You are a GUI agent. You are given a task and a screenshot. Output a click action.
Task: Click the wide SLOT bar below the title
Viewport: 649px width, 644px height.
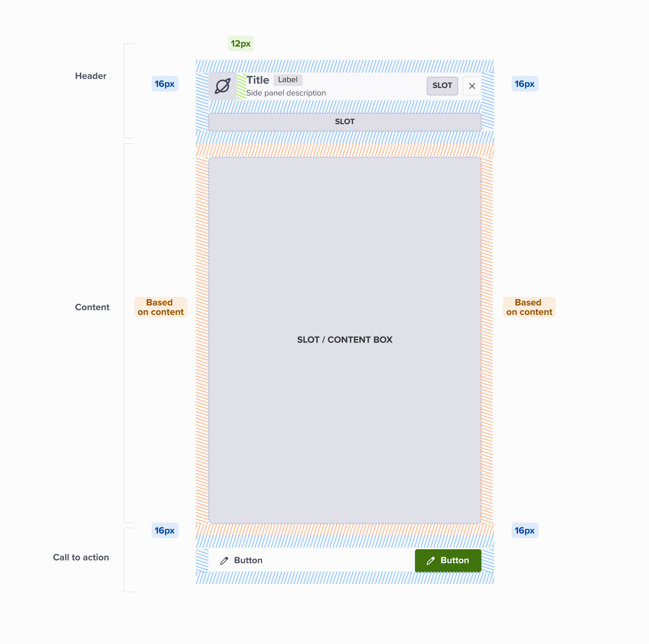click(345, 122)
